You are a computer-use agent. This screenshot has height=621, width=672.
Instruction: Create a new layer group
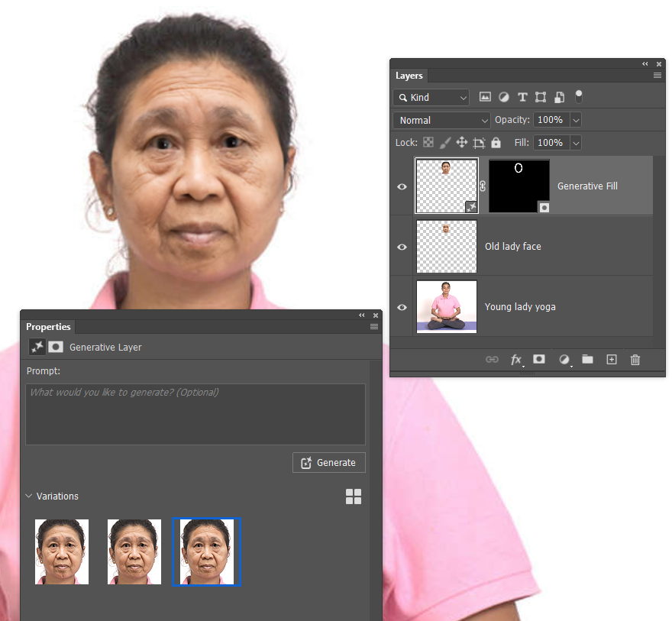(587, 359)
